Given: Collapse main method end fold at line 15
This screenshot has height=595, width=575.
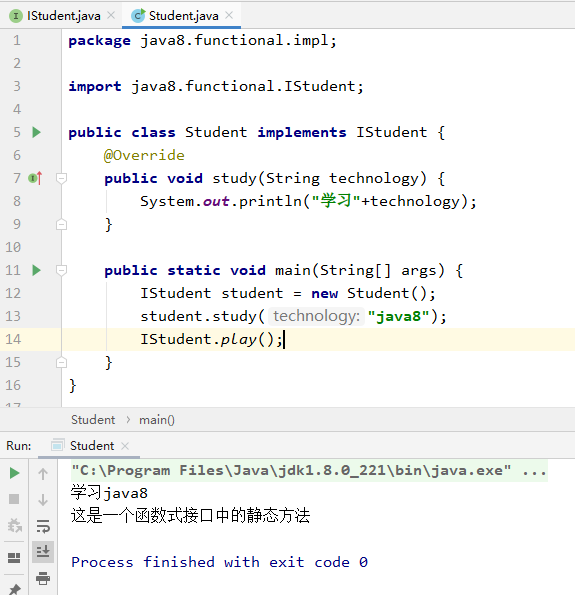Looking at the screenshot, I should click(61, 362).
